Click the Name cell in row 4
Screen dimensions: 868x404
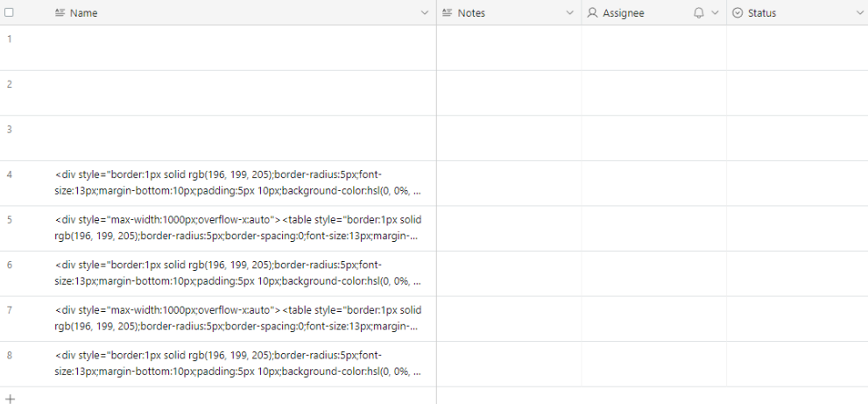coord(243,183)
